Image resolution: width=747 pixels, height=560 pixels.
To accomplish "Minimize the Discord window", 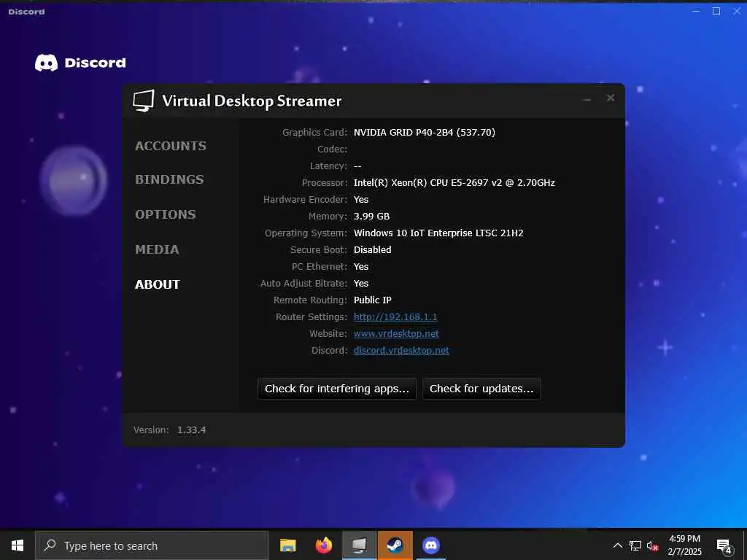I will pyautogui.click(x=696, y=11).
